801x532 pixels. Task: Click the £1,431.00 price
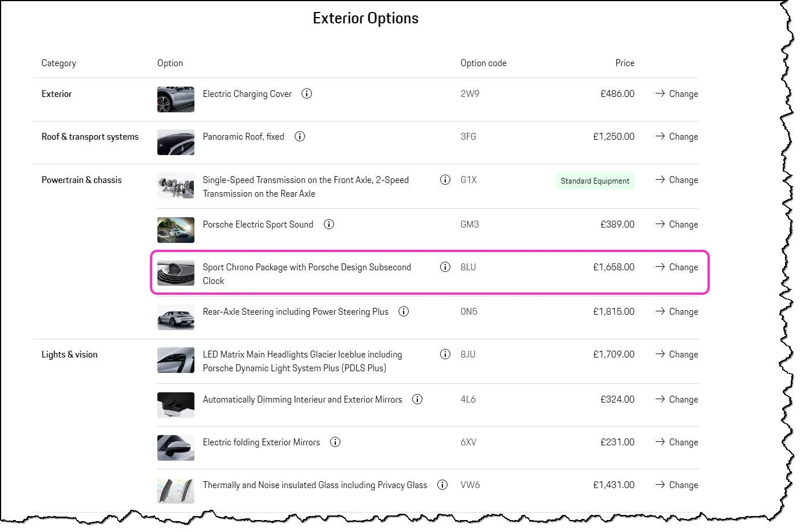tap(614, 485)
